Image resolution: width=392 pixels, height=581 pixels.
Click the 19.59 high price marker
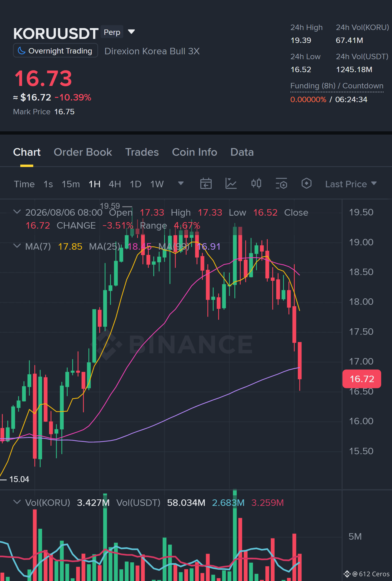pyautogui.click(x=110, y=206)
